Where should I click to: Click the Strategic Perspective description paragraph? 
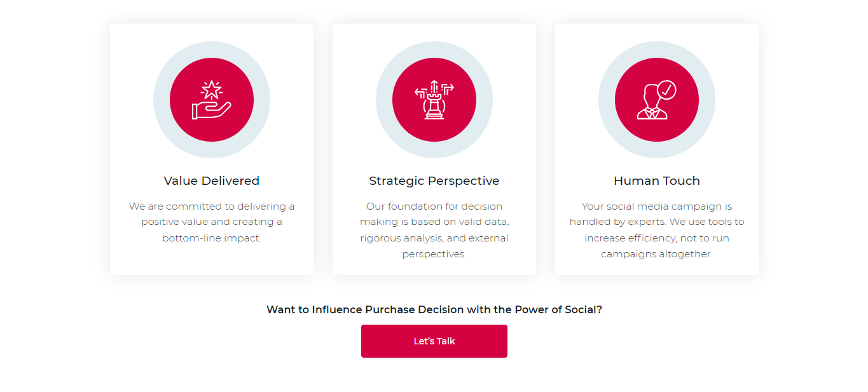coord(434,230)
